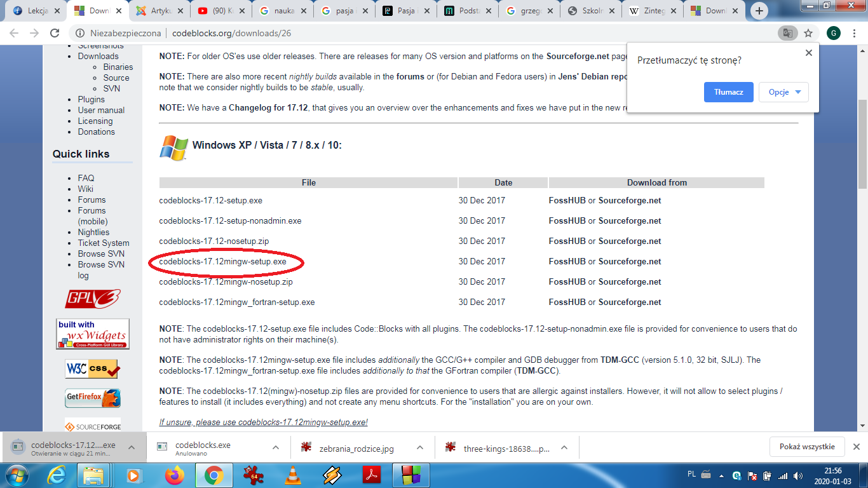Open the Ticket System quick link
The height and width of the screenshot is (488, 868).
point(104,243)
